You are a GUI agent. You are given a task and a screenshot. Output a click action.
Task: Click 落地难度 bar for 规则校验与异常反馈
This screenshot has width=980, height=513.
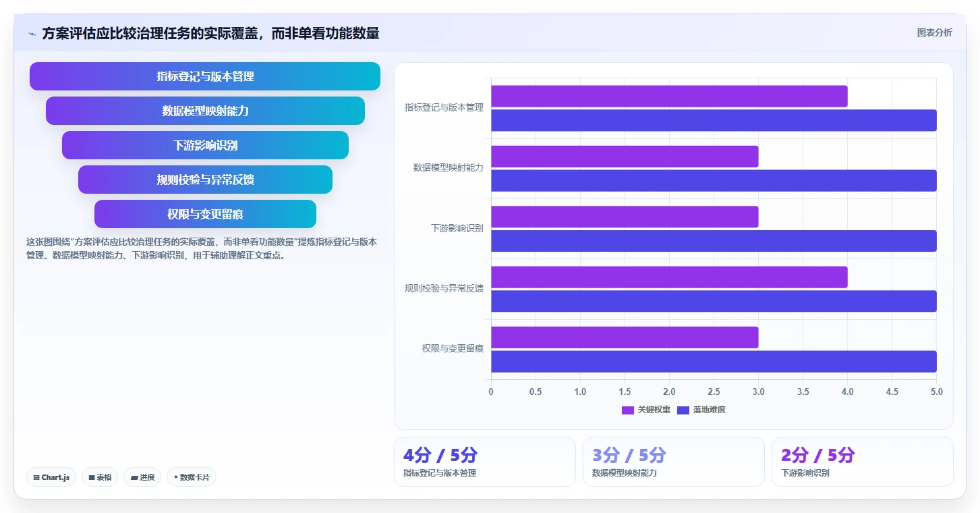pos(714,301)
